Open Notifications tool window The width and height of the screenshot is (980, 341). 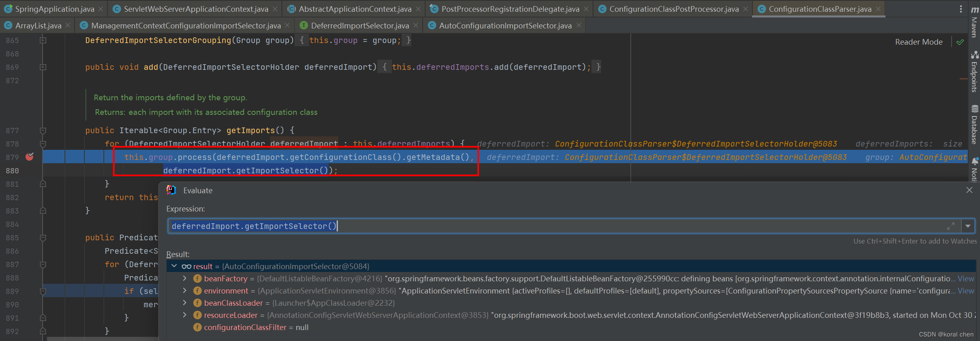(975, 170)
